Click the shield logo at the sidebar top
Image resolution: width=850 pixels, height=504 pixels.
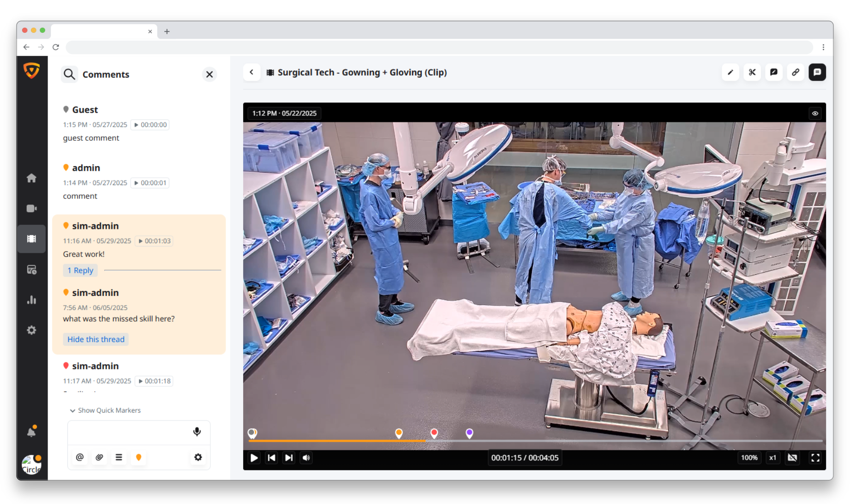click(x=31, y=71)
